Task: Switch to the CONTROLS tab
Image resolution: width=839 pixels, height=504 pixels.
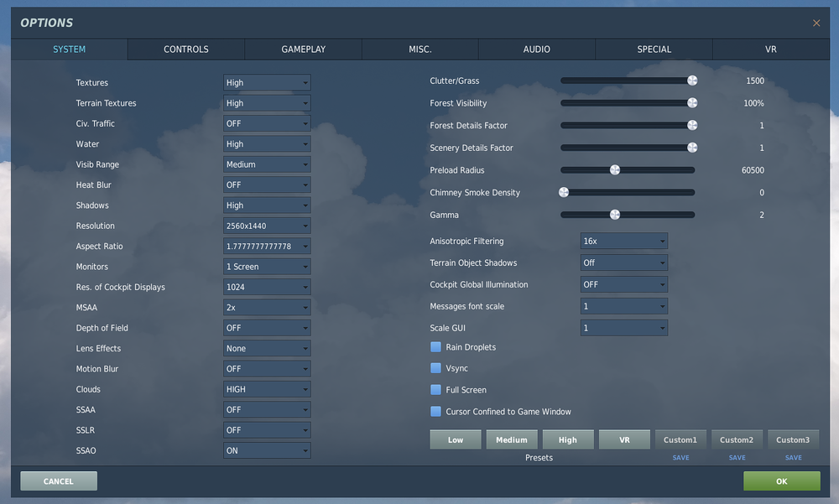Action: point(185,49)
